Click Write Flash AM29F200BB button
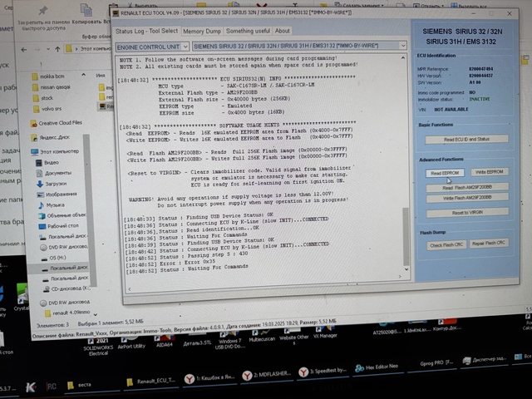 point(467,198)
